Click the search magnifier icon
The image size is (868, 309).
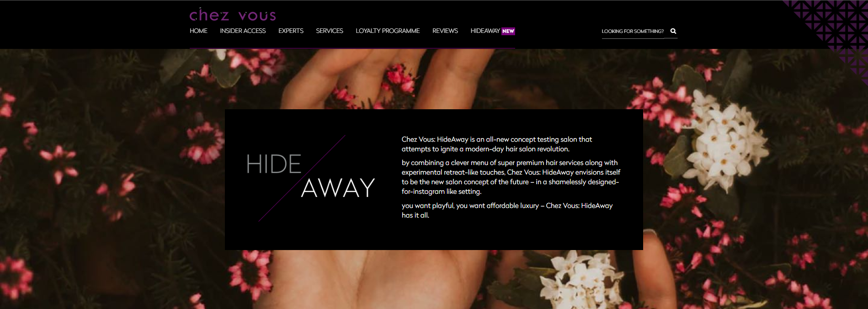click(673, 31)
